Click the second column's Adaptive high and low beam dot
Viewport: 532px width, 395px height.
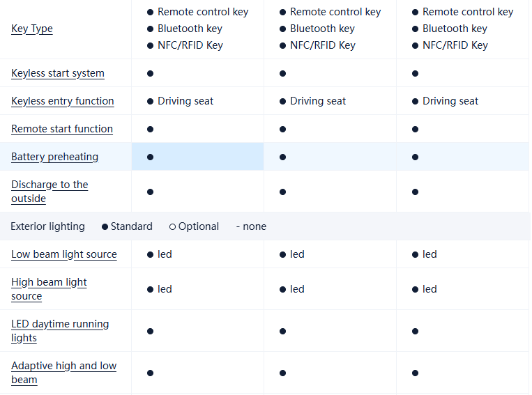282,373
